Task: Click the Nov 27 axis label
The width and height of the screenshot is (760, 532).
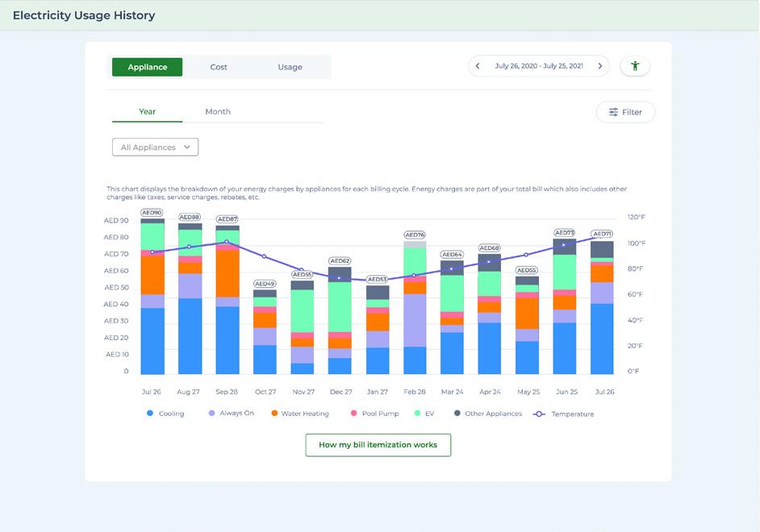Action: 303,392
